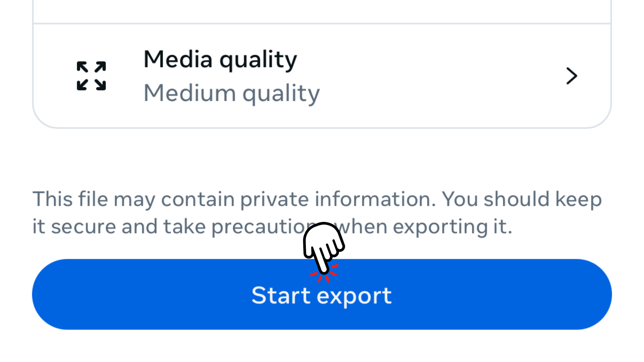Click the lower-right arrow of expand icon
This screenshot has width=644, height=362.
coord(100,85)
